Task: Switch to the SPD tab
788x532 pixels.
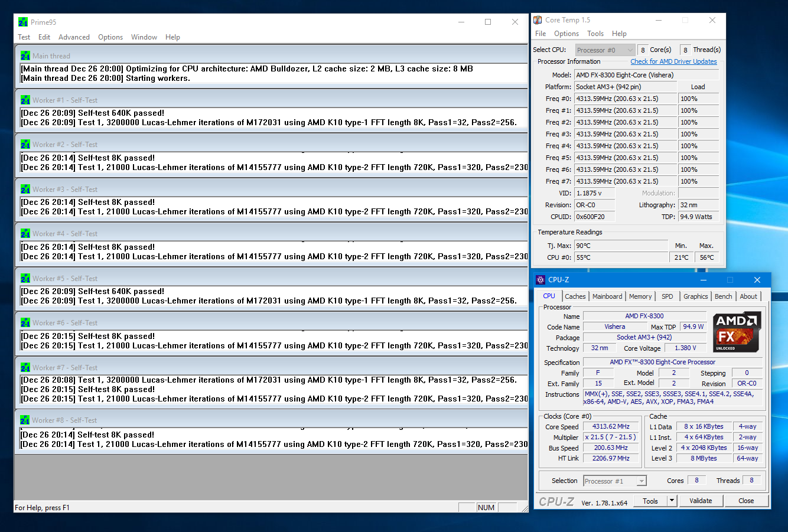Action: click(667, 296)
